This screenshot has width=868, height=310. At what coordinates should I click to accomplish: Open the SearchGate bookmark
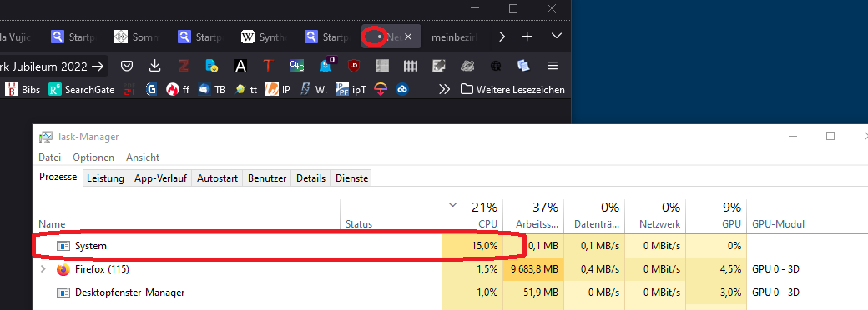click(82, 89)
